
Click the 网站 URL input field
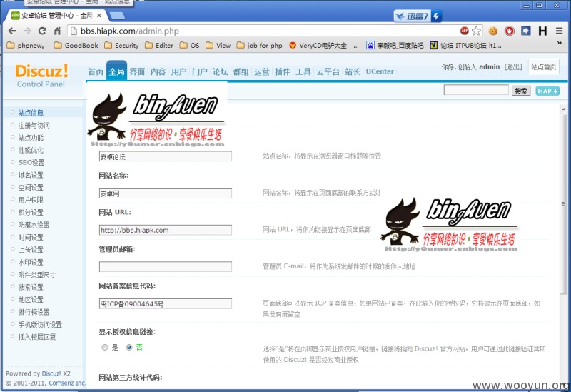pyautogui.click(x=166, y=230)
